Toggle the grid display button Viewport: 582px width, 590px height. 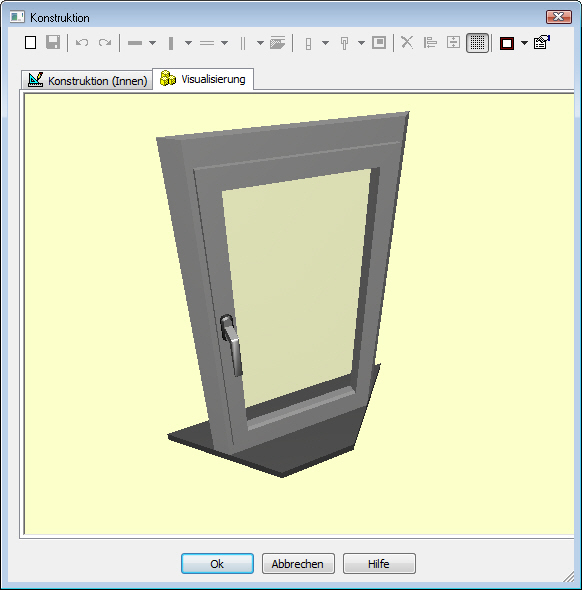pos(477,43)
